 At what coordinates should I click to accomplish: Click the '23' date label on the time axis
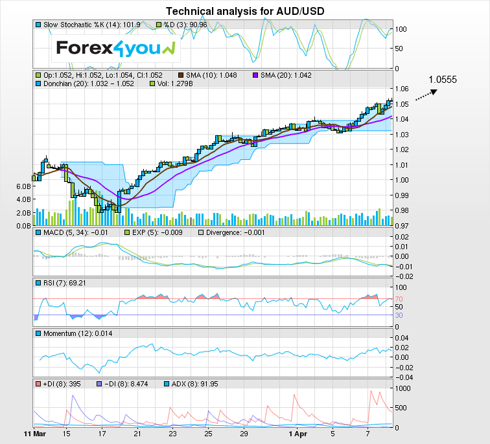click(x=173, y=434)
